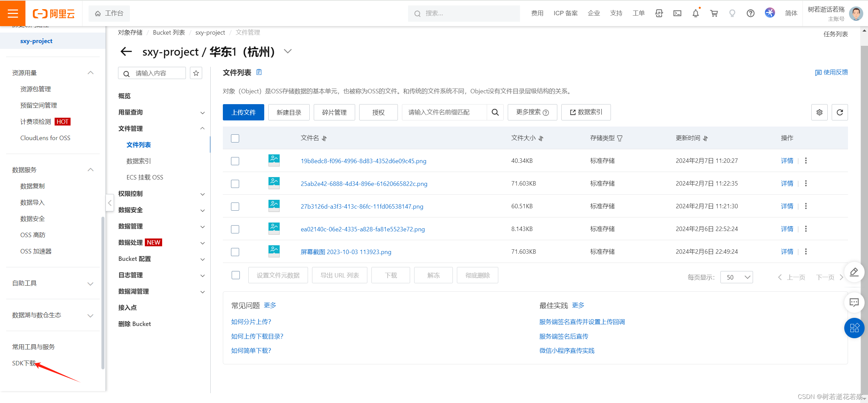Screen dimensions: 868x403
Task: Expand the region dropdown next to 华东1
Action: coord(288,52)
